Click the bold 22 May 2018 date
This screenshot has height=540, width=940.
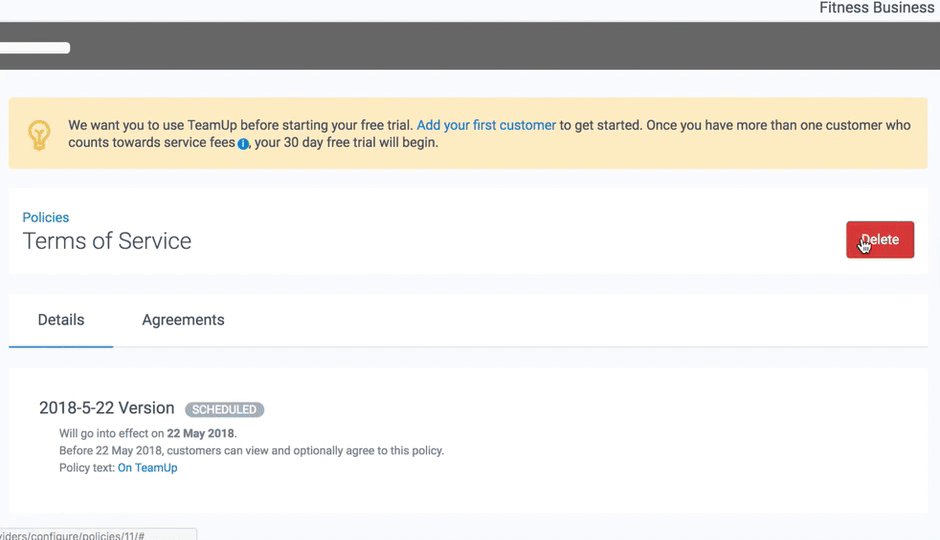(x=201, y=433)
